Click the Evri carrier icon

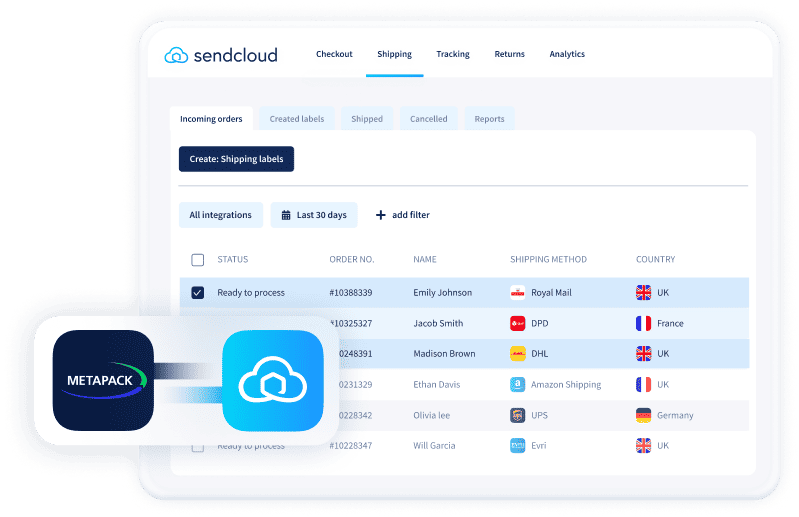518,446
